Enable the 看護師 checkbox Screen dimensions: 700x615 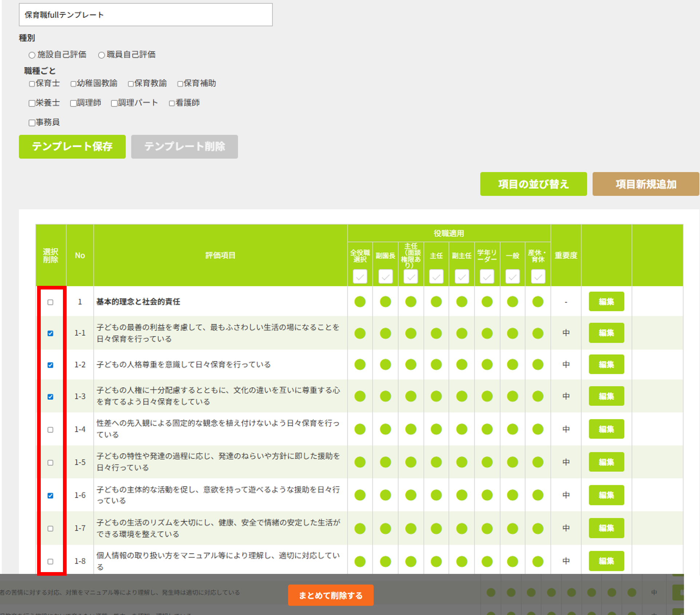click(171, 103)
